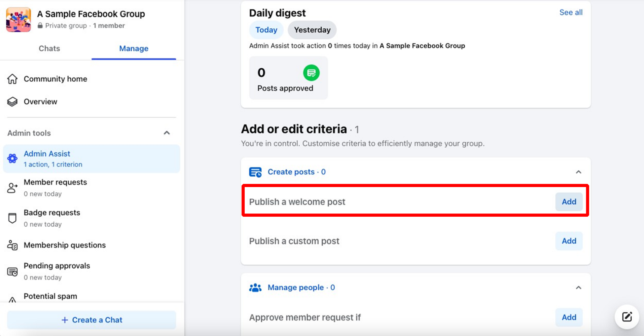Select the Overview layers icon
This screenshot has height=336, width=644.
pos(12,101)
